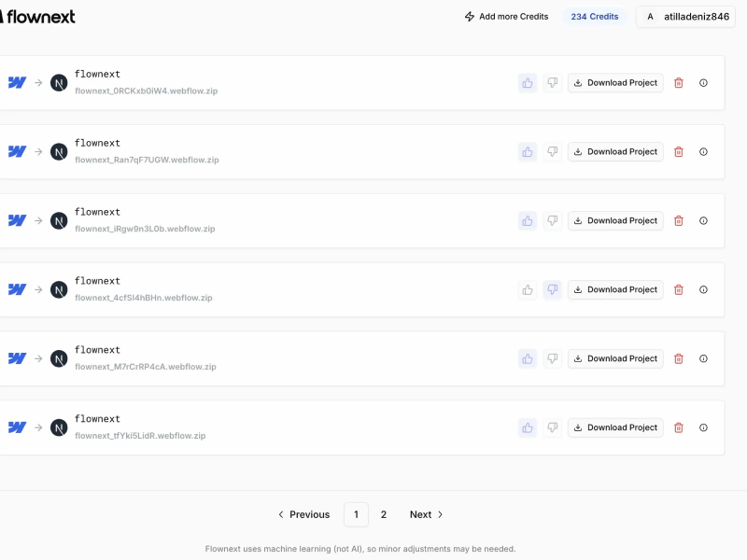This screenshot has height=560, width=747.
Task: Like the flownext_iRgw9n3L0b.webflow.zip project
Action: pos(528,221)
